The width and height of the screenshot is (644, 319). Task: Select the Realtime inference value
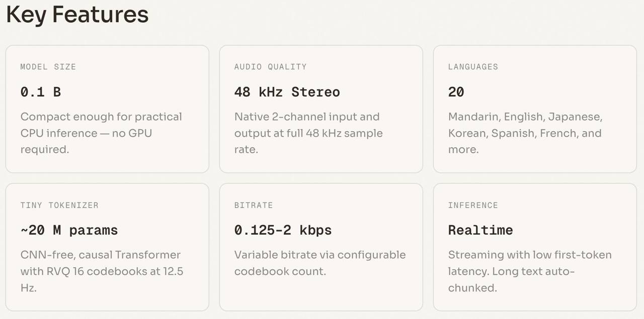[x=480, y=230]
